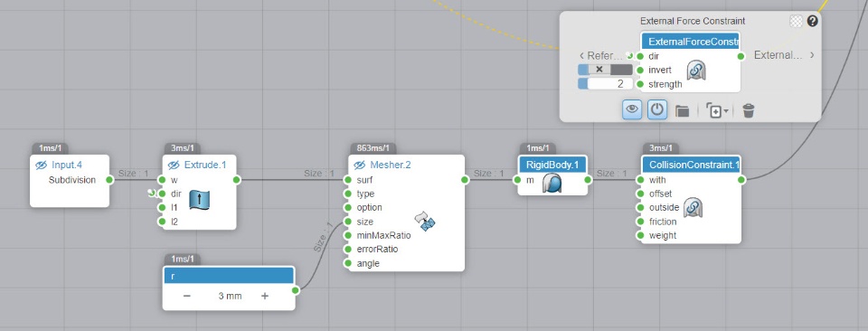Click the ExternalForceConstraint link icon
The image size is (868, 331).
[695, 71]
